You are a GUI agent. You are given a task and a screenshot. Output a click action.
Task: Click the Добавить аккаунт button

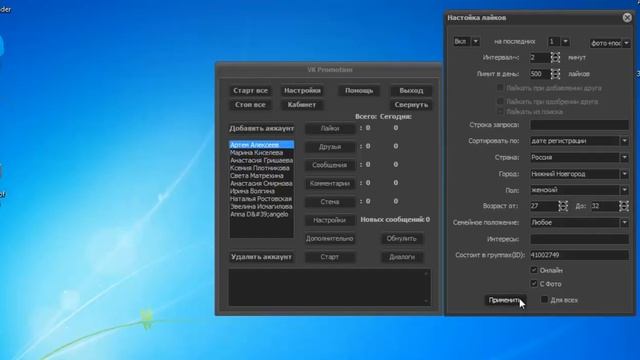pos(261,129)
